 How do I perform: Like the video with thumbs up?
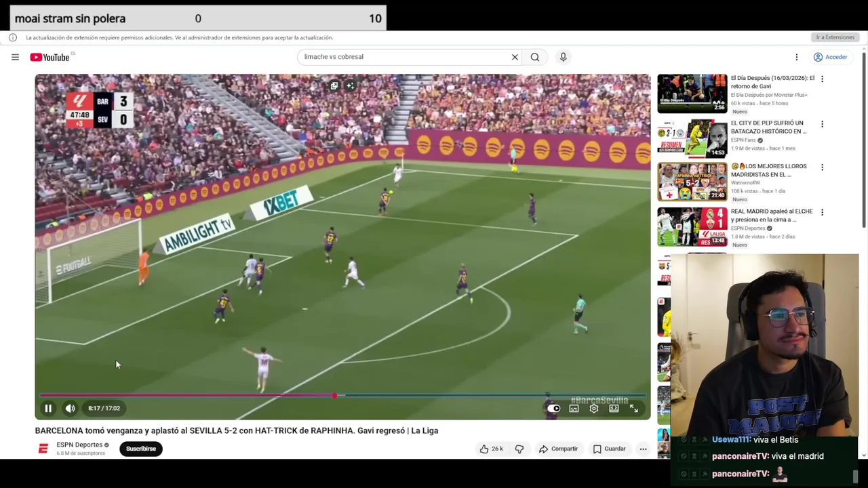click(x=492, y=449)
